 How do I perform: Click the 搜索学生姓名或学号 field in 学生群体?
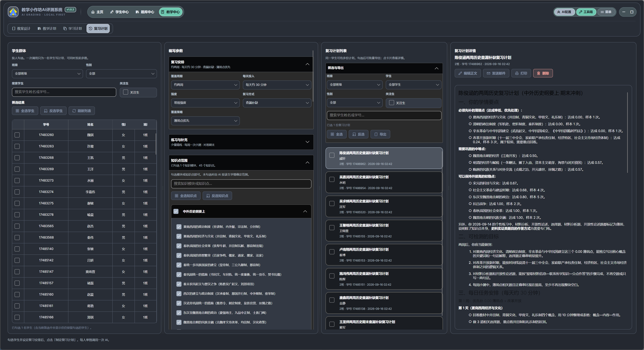pos(64,92)
